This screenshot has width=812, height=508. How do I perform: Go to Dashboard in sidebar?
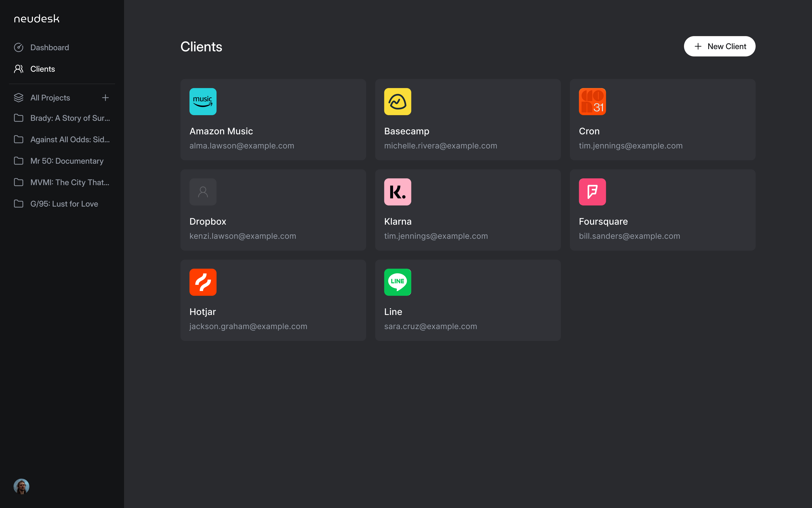(x=50, y=47)
